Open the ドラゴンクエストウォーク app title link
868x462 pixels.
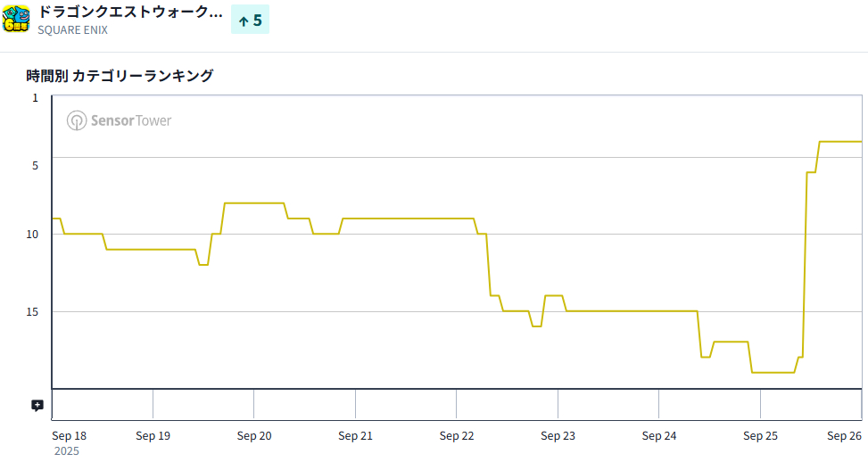pos(130,12)
